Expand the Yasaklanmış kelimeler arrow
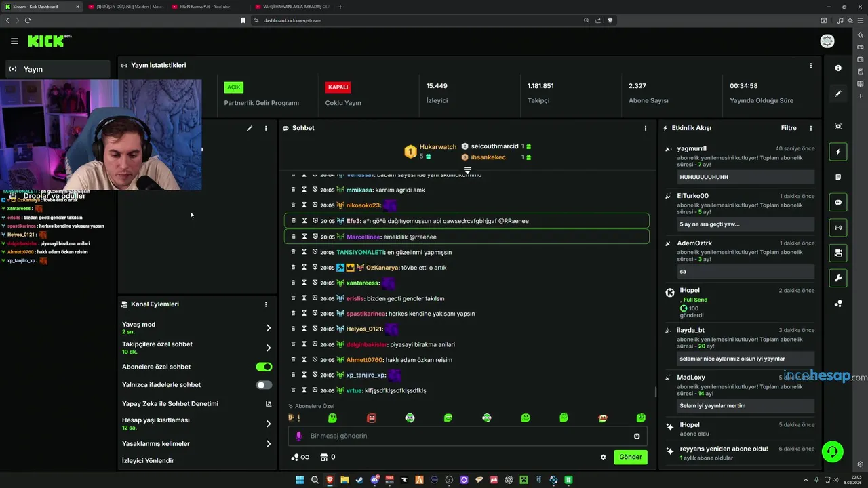The height and width of the screenshot is (488, 868). 269,444
